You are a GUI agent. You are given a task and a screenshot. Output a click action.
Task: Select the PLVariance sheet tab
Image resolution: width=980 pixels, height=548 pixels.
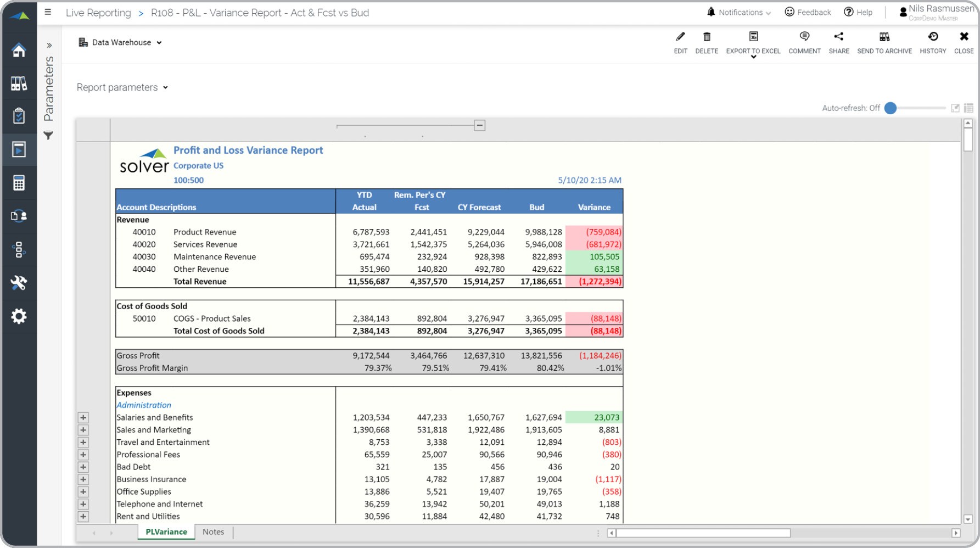point(166,532)
